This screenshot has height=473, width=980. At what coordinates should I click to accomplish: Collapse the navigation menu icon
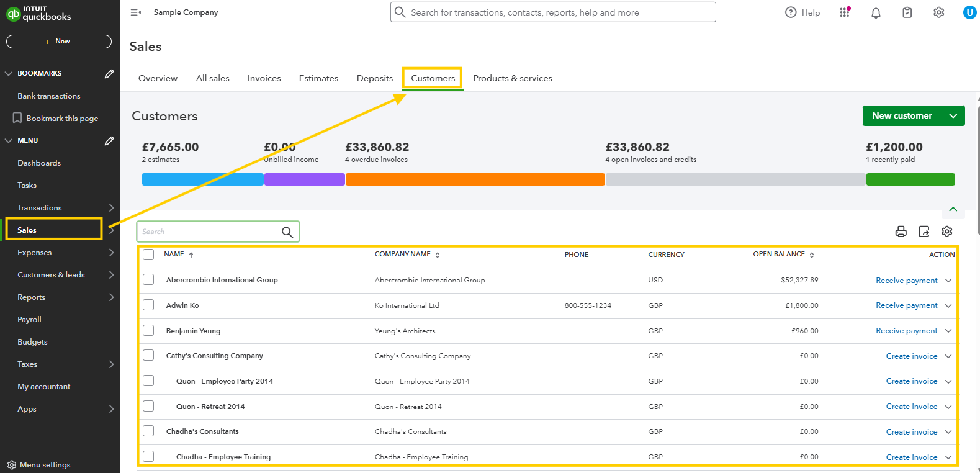tap(135, 12)
